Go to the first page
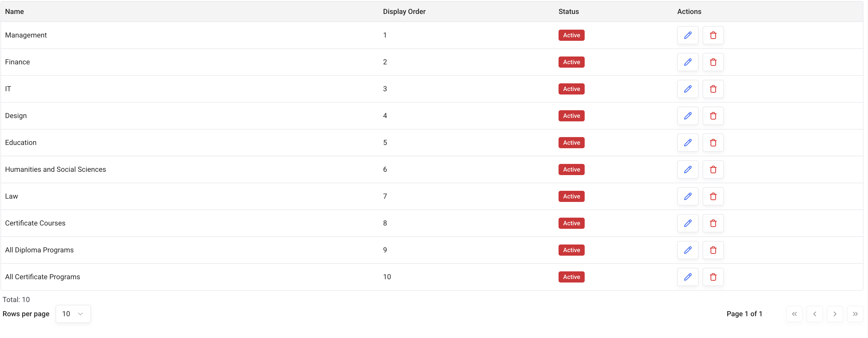The width and height of the screenshot is (868, 338). pyautogui.click(x=794, y=314)
